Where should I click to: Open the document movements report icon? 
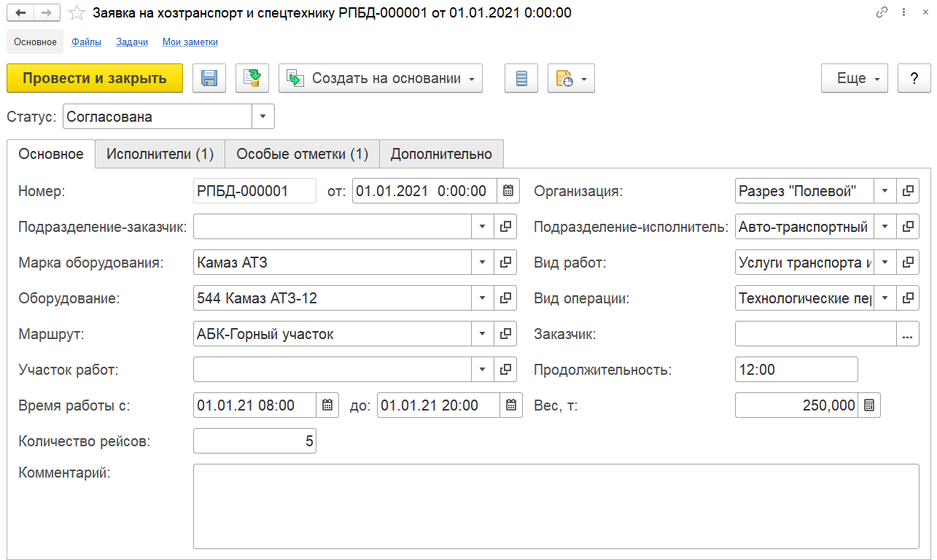[521, 78]
